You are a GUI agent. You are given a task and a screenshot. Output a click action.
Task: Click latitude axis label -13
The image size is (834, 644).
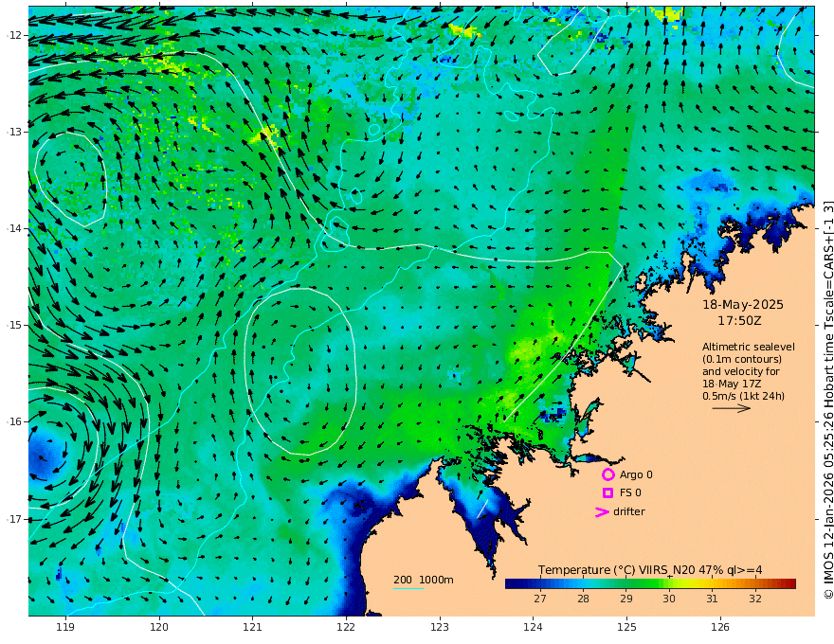[x=14, y=132]
